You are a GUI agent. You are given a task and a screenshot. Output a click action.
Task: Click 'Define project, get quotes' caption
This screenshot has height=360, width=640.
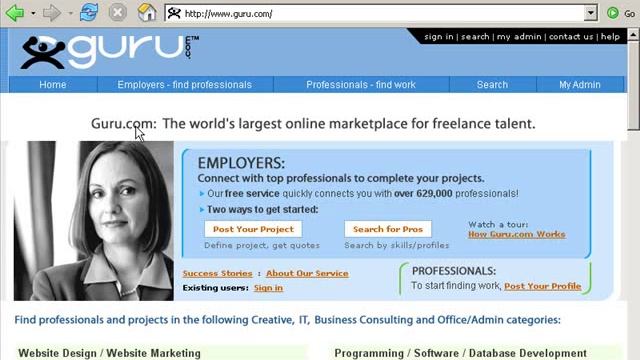tap(262, 245)
